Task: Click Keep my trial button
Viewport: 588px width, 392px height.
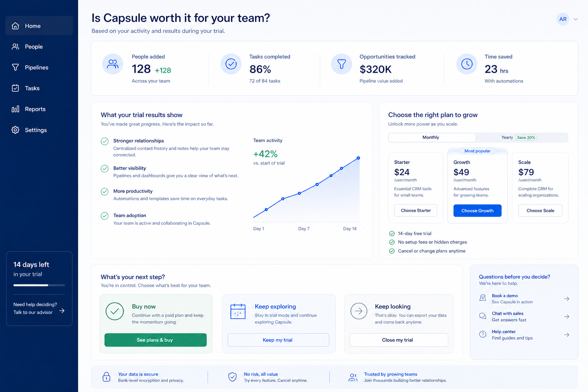Action: (x=278, y=340)
